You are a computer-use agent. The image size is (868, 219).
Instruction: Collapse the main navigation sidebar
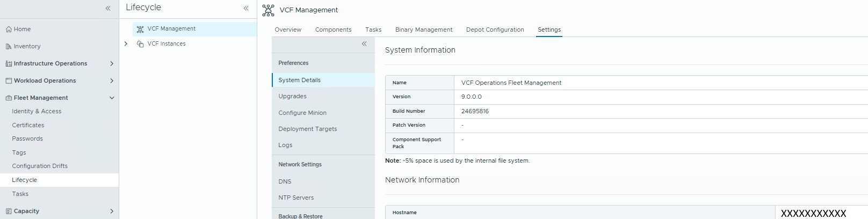(x=108, y=8)
